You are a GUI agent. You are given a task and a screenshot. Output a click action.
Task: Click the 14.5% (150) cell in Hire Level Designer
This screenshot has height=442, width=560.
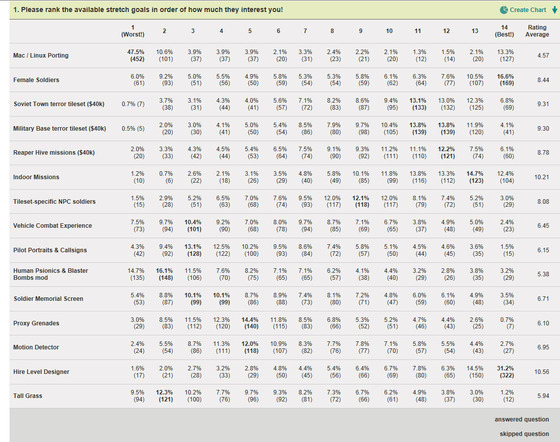(475, 372)
